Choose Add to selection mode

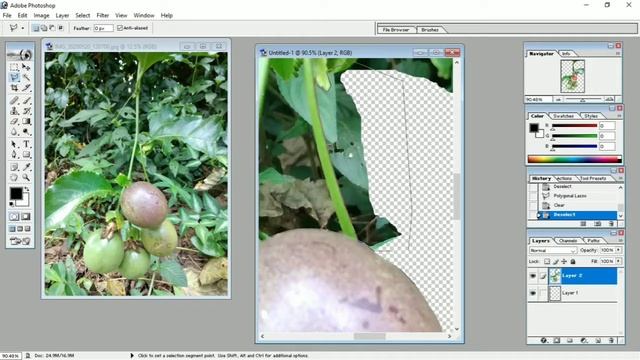(x=44, y=28)
